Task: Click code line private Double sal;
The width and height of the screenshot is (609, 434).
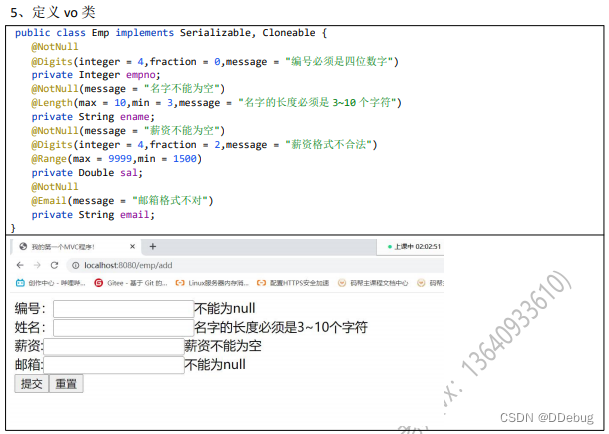Action: pos(87,173)
